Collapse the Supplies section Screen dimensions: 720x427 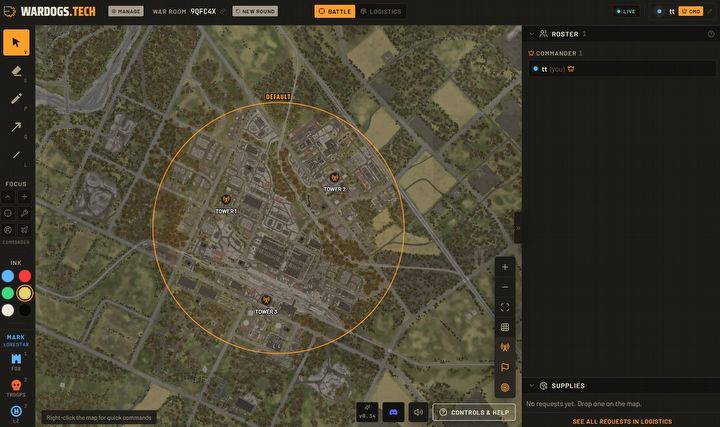[x=532, y=386]
